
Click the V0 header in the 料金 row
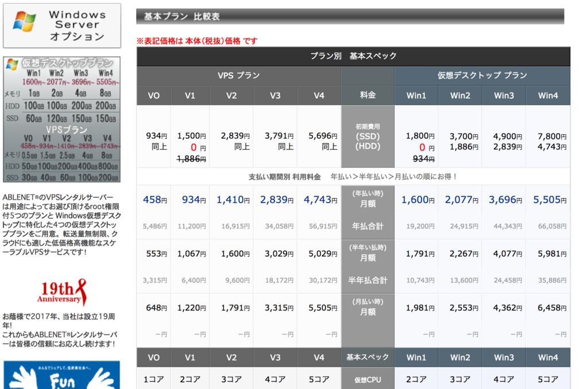tap(154, 96)
